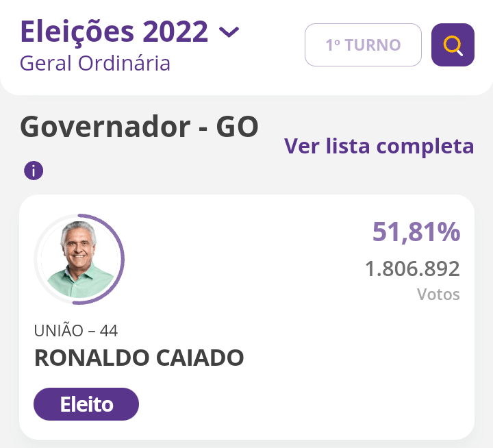Viewport: 493px width, 448px height.
Task: Open the search magnifier button
Action: 453,45
